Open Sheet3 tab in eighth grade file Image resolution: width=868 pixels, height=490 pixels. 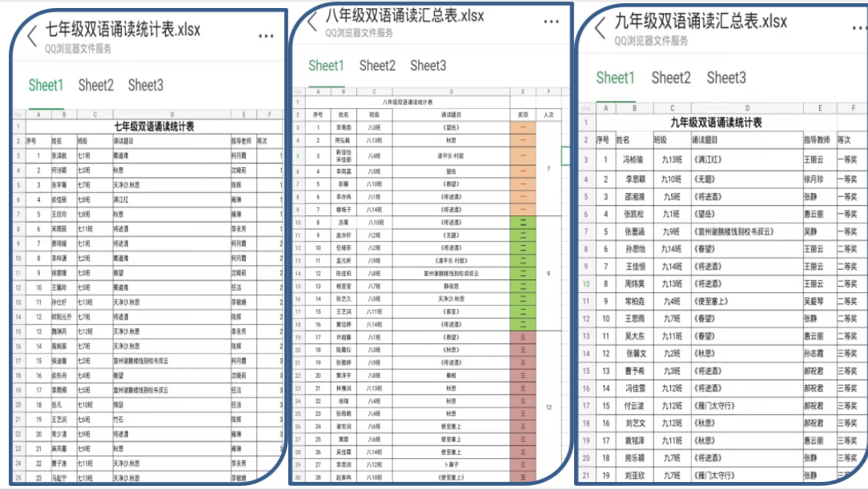click(x=428, y=66)
